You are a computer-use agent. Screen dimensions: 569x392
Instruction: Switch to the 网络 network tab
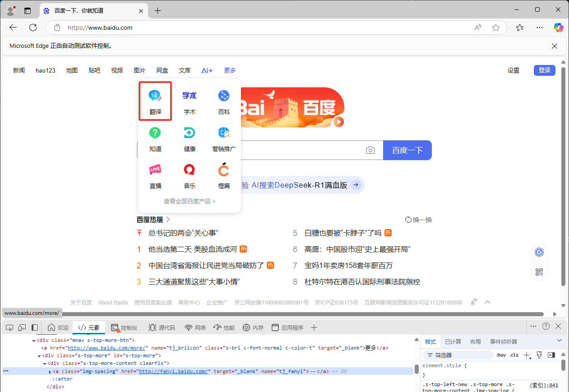(195, 327)
